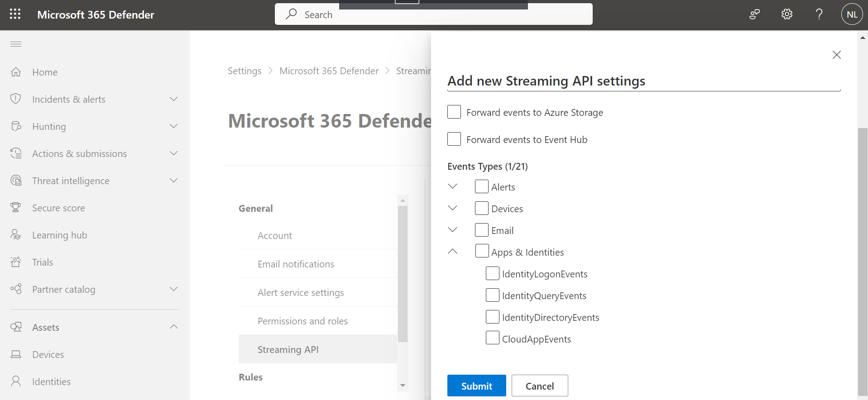Viewport: 868px width, 400px height.
Task: Expand the Alerts event types group
Action: (452, 186)
